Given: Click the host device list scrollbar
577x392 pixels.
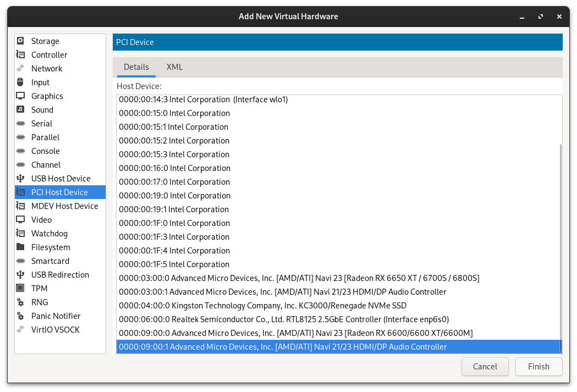Looking at the screenshot, I should [560, 248].
